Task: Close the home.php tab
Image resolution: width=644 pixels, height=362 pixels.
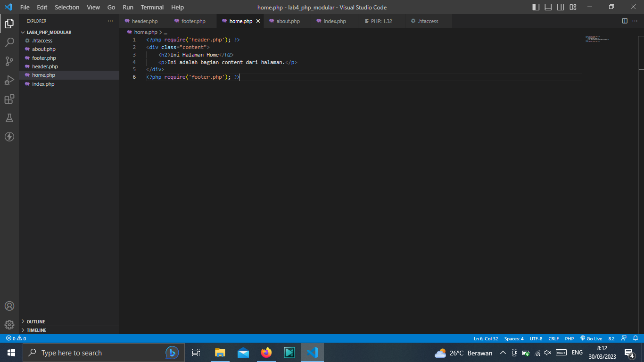Action: (258, 21)
